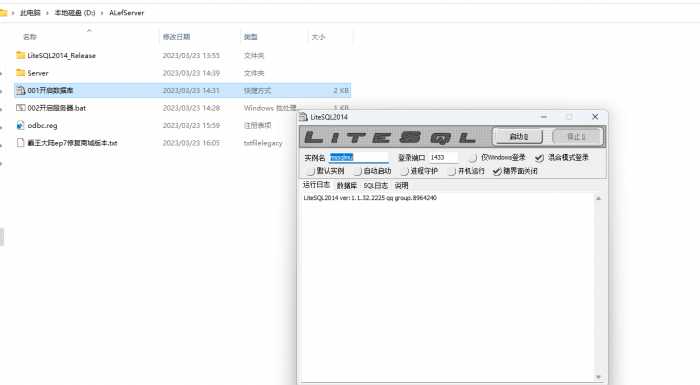Toggle 混合模式登录 option
The image size is (700, 385).
click(x=539, y=158)
